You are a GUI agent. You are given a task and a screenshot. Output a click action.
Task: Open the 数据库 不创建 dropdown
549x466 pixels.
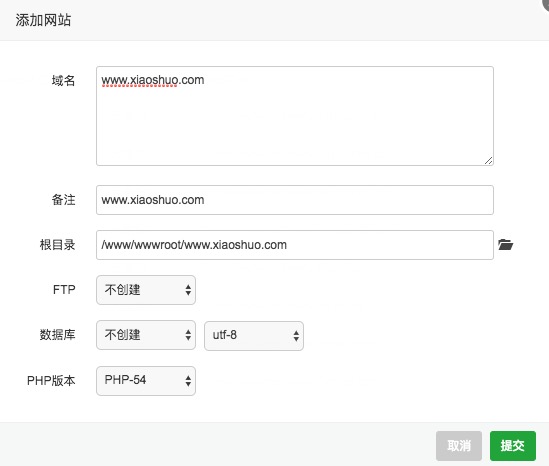146,335
